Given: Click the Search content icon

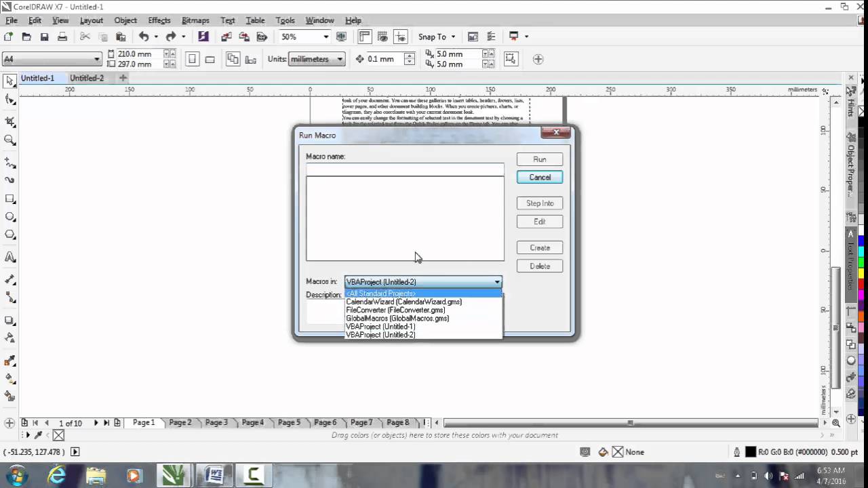Looking at the screenshot, I should click(x=203, y=37).
